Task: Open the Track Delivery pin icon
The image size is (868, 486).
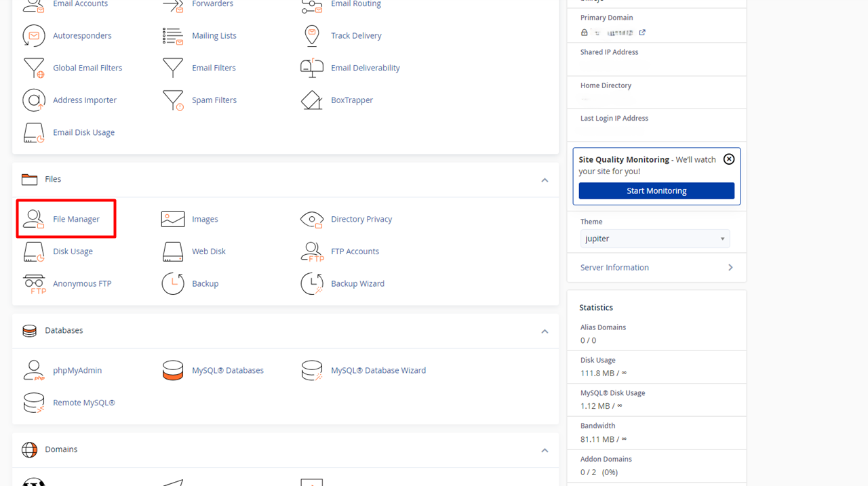Action: click(312, 35)
